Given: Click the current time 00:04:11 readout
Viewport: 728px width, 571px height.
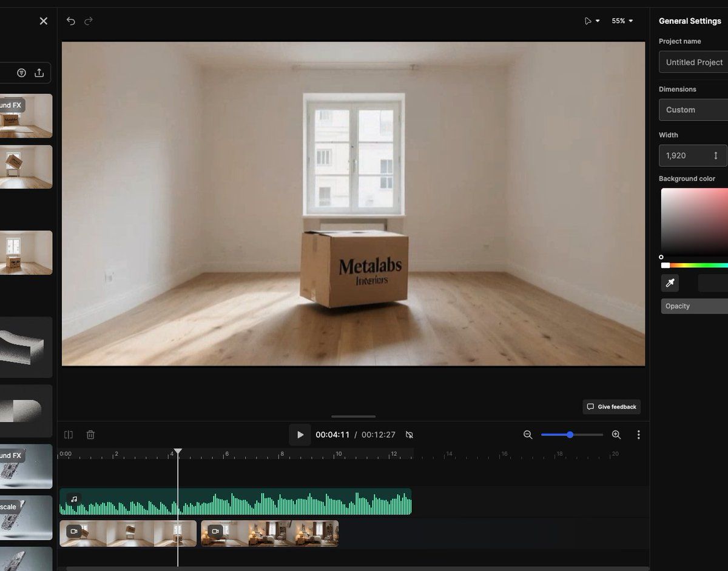Looking at the screenshot, I should click(x=332, y=435).
